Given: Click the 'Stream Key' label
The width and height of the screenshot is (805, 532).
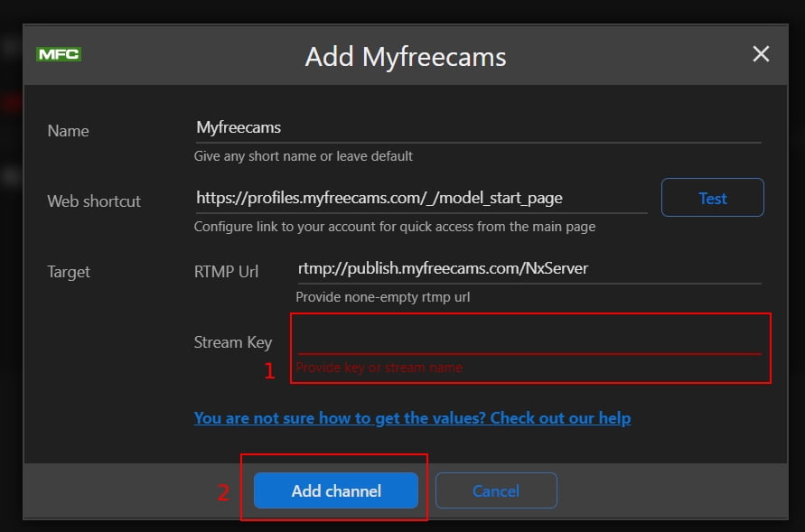Looking at the screenshot, I should tap(232, 342).
